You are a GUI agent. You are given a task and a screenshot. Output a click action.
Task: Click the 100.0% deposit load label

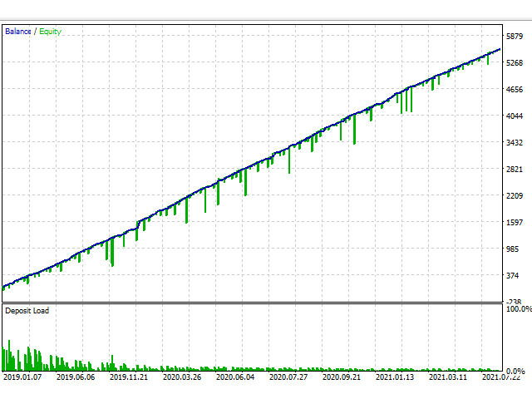(x=519, y=309)
